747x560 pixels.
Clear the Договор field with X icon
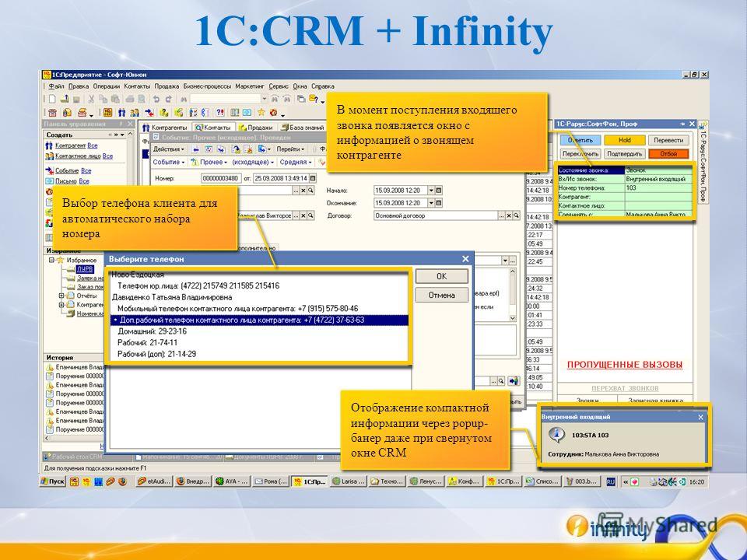click(x=508, y=215)
